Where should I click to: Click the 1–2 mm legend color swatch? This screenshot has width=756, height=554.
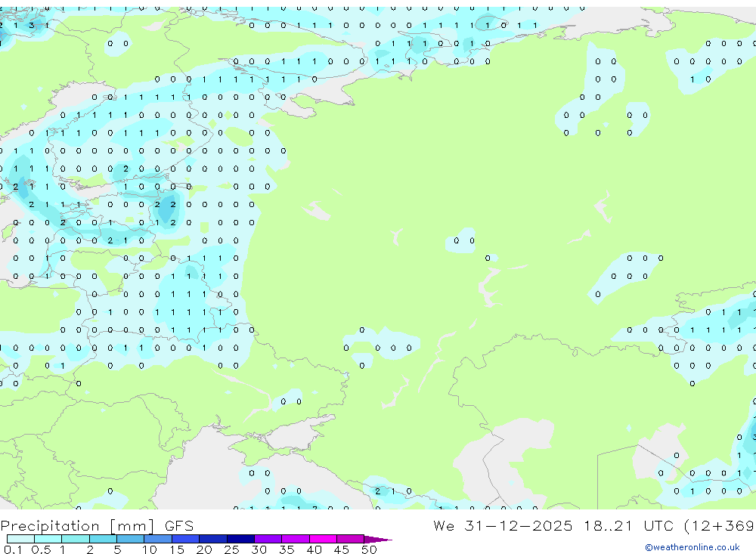[x=76, y=539]
